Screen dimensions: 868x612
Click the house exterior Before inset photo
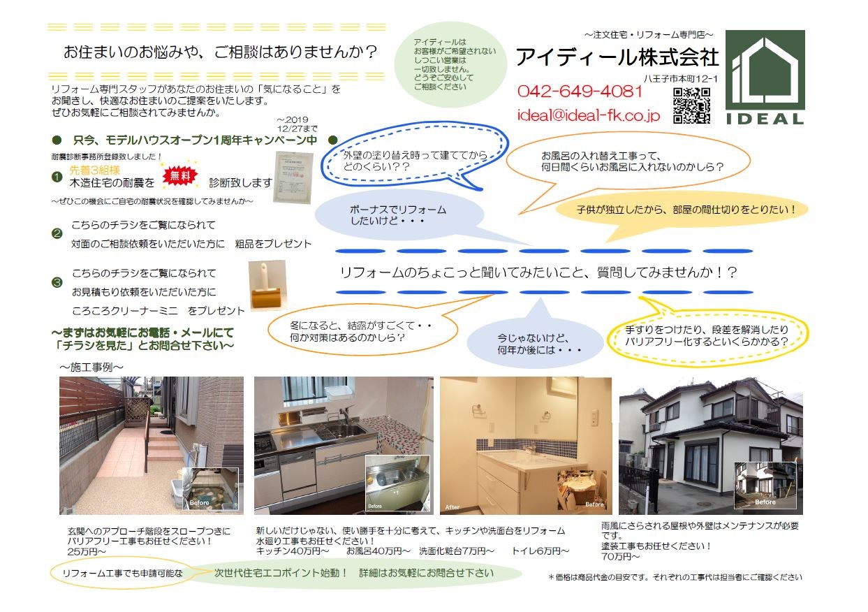point(765,484)
